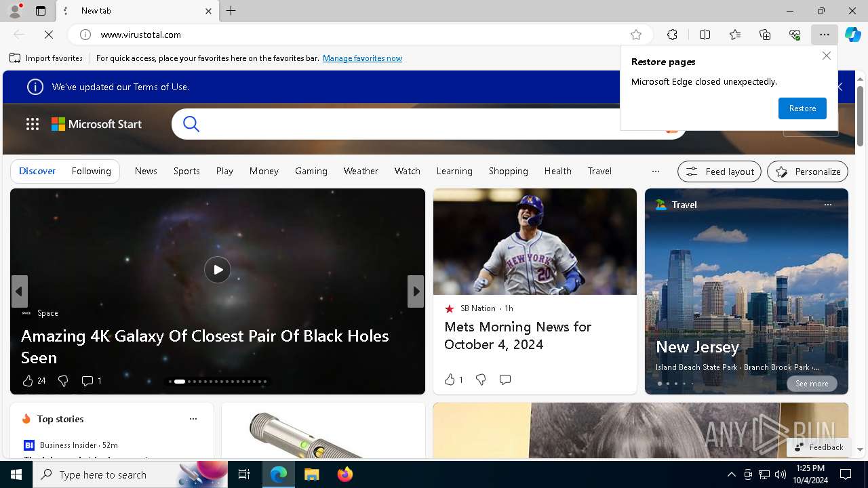The image size is (868, 488).
Task: Dislike the Galaxy black holes story
Action: click(x=63, y=381)
